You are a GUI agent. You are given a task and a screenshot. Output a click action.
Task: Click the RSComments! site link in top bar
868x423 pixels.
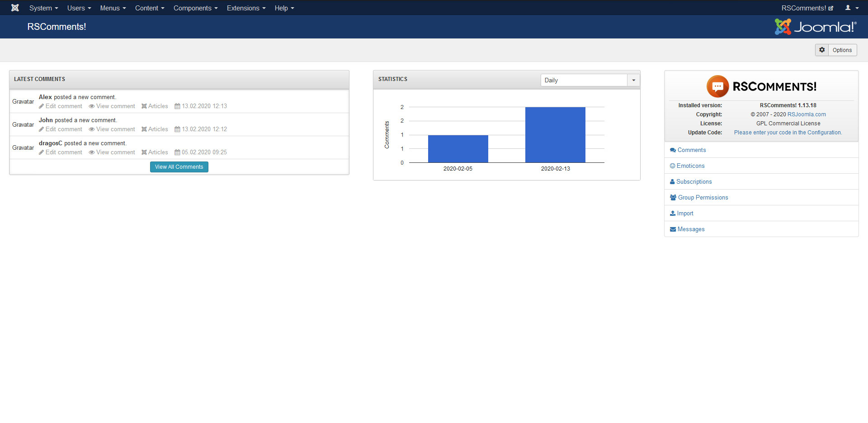point(807,8)
